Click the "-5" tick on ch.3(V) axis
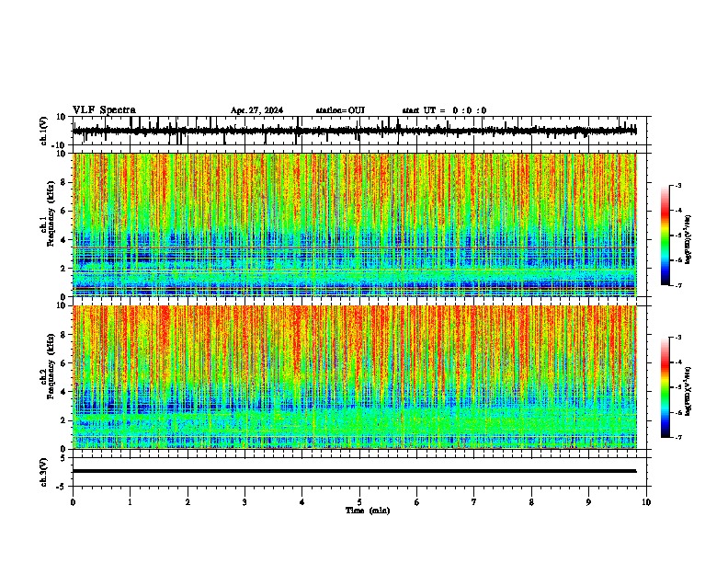Image resolution: width=728 pixels, height=563 pixels. [62, 487]
